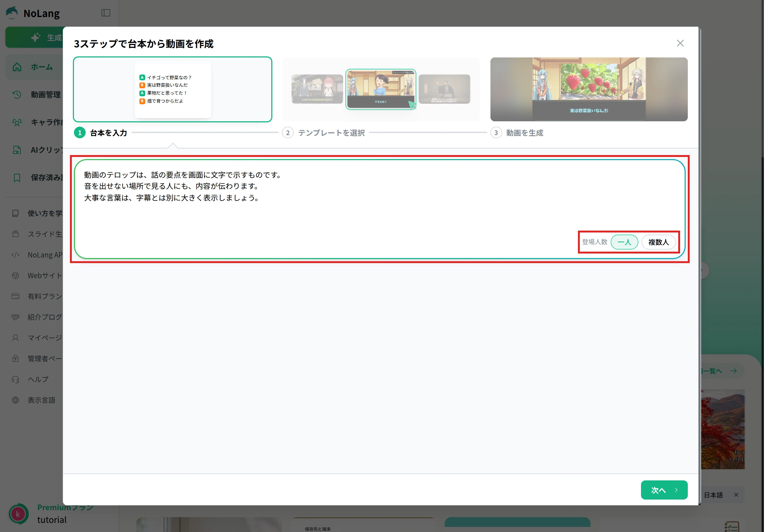Dismiss the 日本語 language notice X
766x532 pixels.
pos(736,495)
